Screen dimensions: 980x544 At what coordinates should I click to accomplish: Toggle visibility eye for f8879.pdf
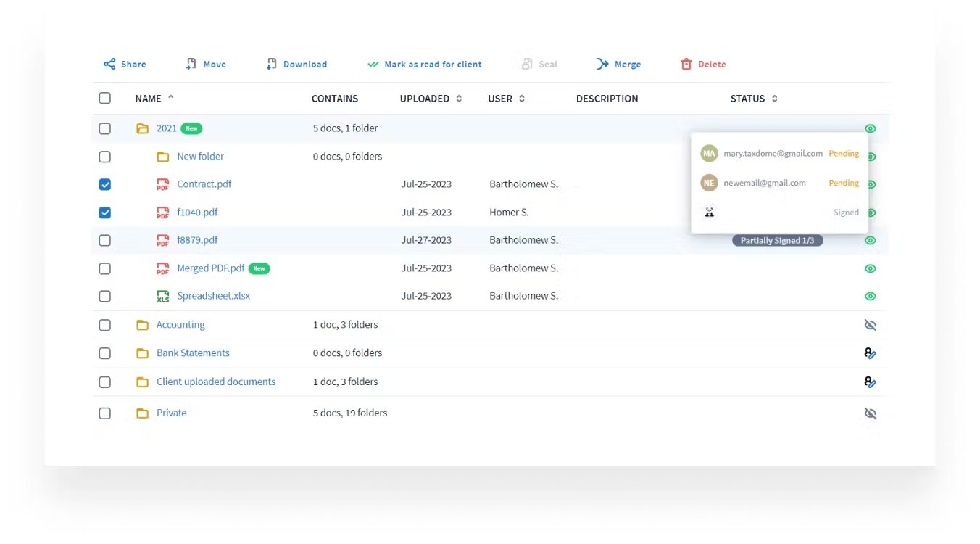pyautogui.click(x=871, y=240)
